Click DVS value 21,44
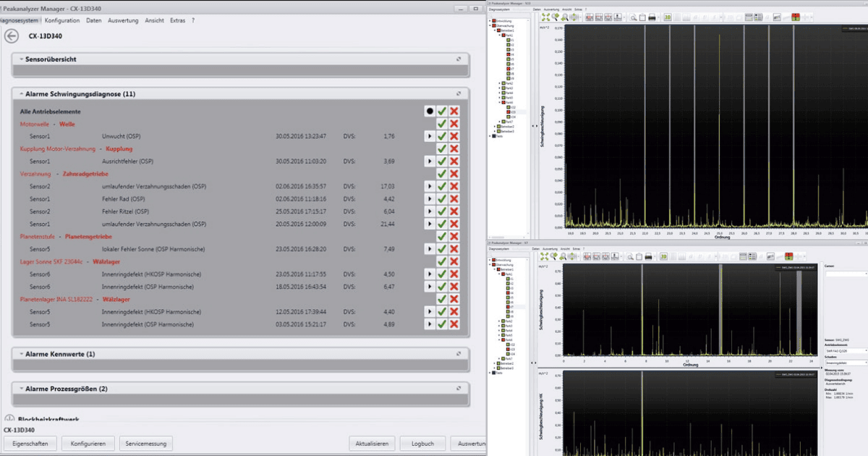Viewport: 868px width, 456px height. click(x=386, y=224)
